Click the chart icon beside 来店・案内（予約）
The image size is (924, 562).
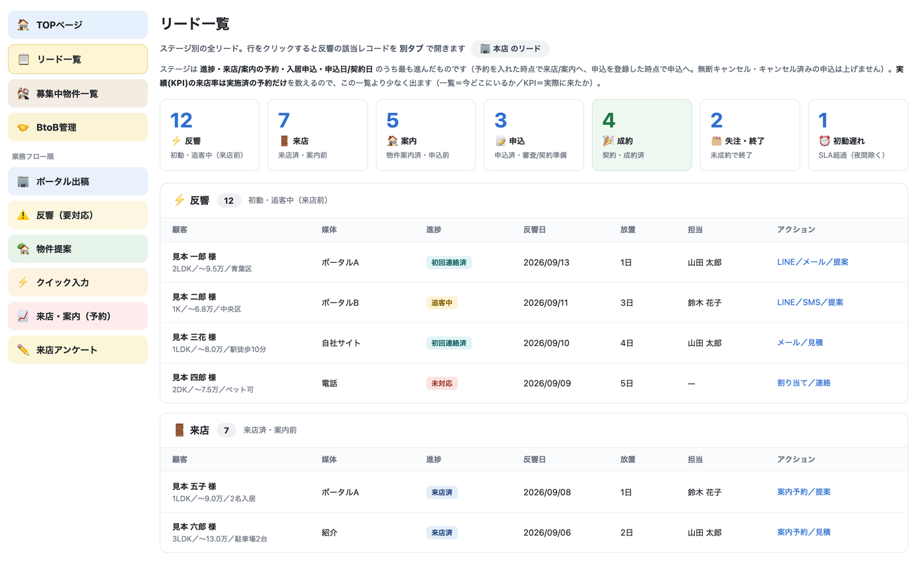pos(23,316)
